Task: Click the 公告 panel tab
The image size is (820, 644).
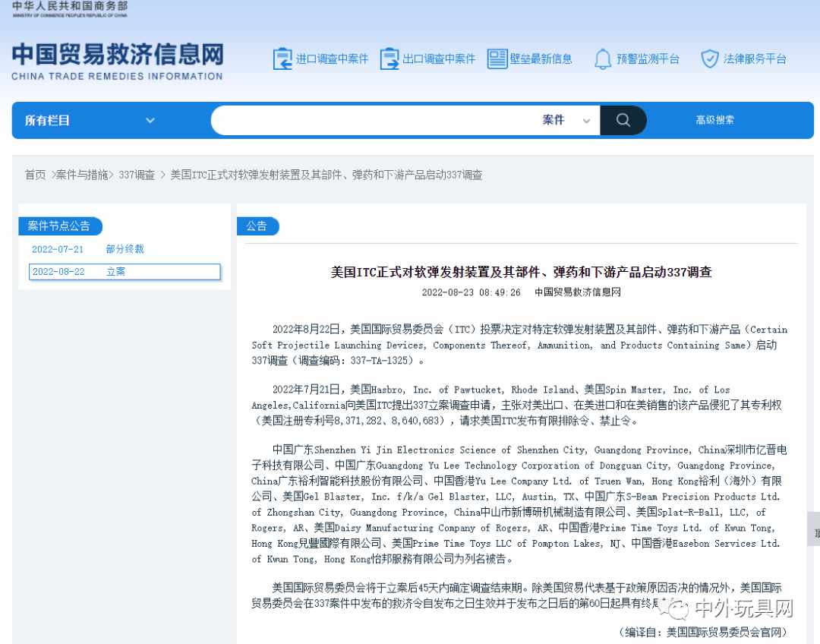Action: point(257,226)
